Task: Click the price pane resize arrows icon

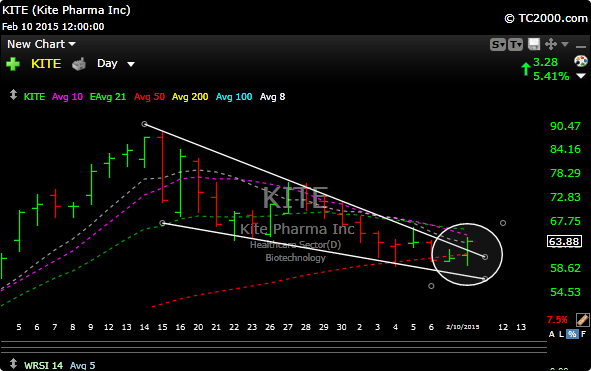Action: pos(13,95)
